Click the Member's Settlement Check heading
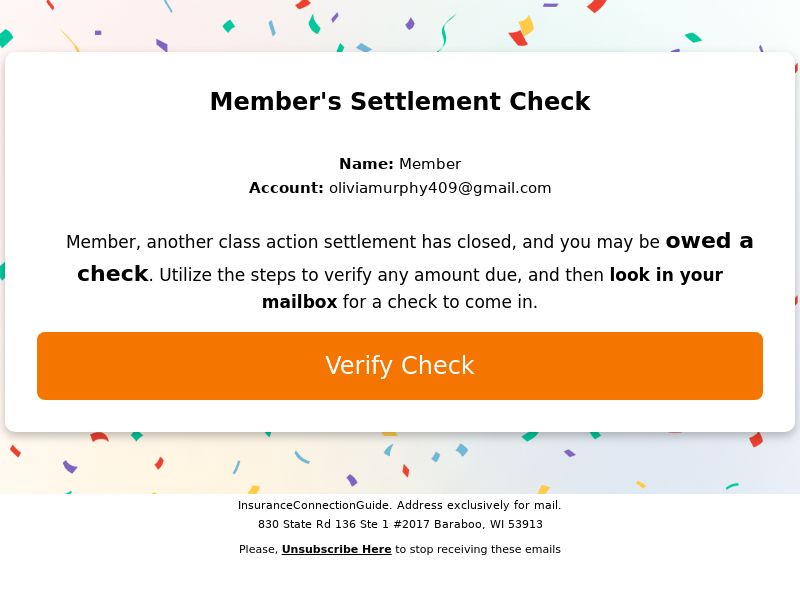Viewport: 800px width, 600px height. 400,101
